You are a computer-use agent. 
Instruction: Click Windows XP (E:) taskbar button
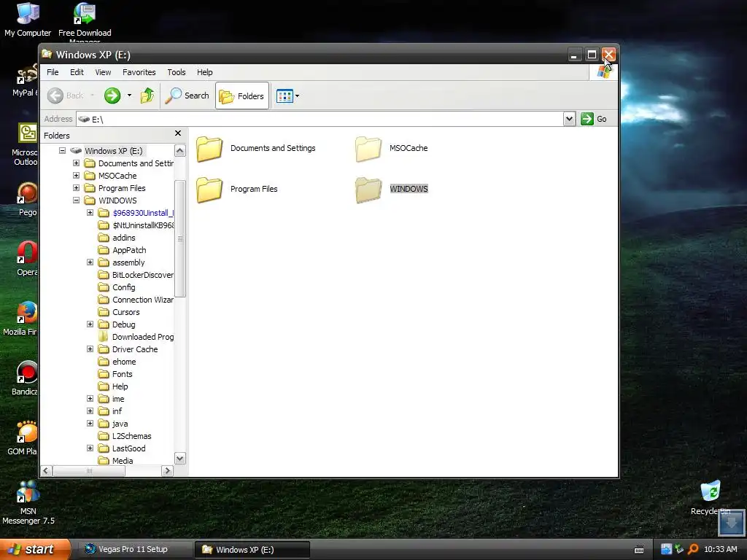pos(252,550)
